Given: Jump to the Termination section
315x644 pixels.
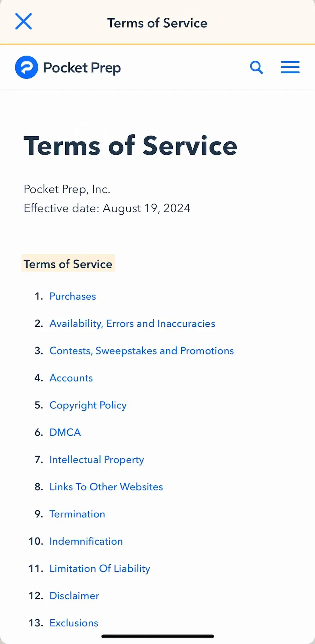Looking at the screenshot, I should [x=77, y=514].
